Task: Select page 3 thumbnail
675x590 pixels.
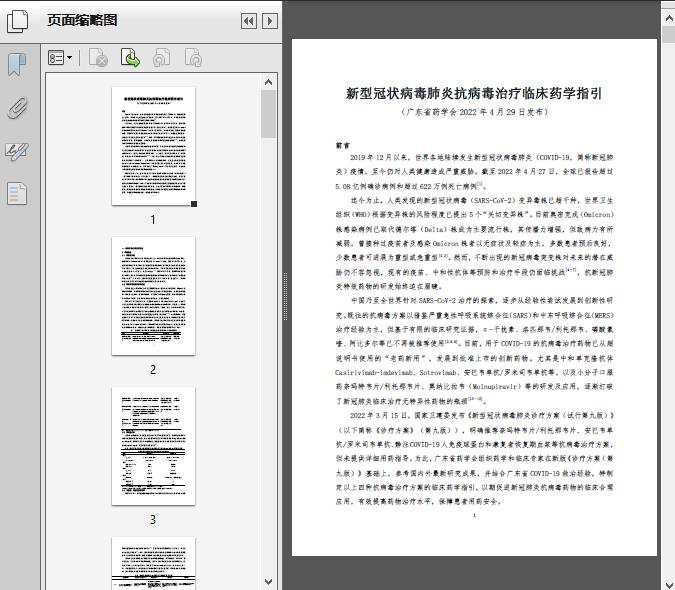Action: click(153, 446)
